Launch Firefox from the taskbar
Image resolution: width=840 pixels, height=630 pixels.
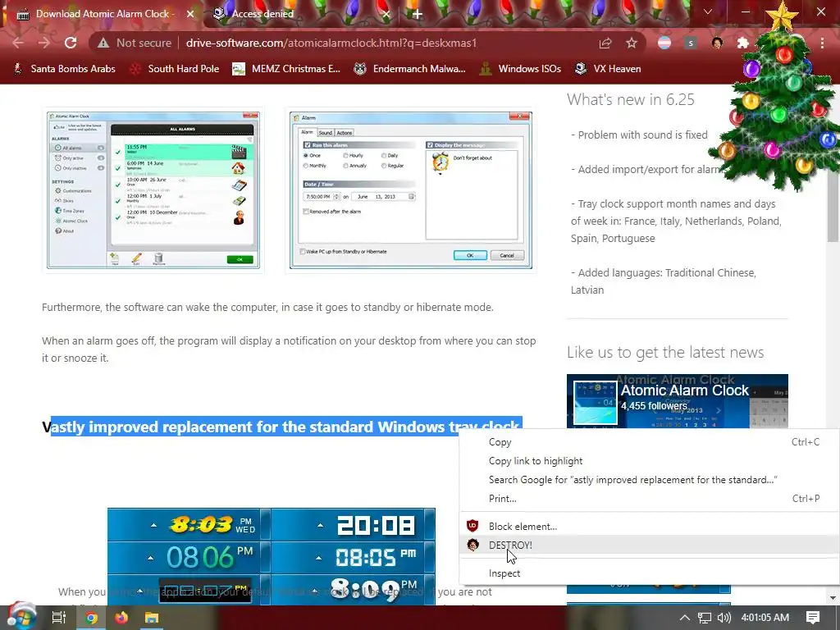(121, 618)
